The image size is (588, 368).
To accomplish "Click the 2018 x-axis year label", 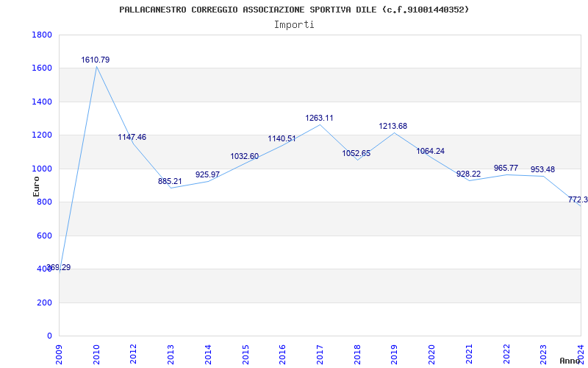I will 357,355.
